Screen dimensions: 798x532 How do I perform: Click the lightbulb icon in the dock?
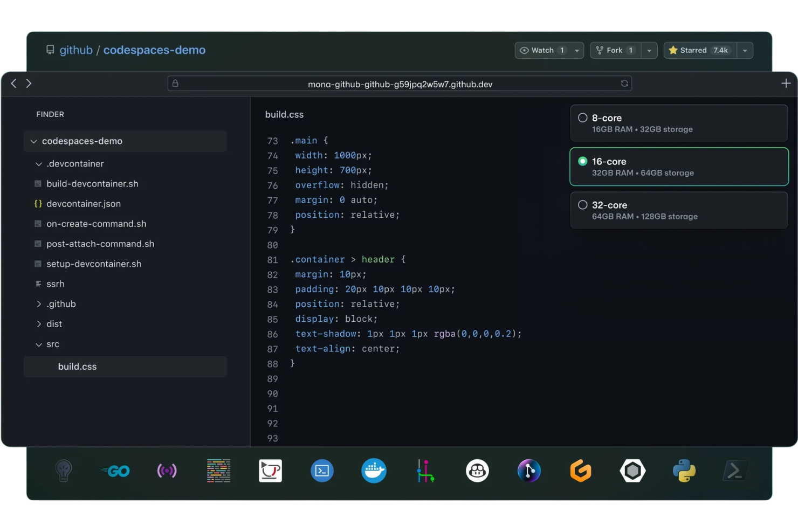(63, 471)
